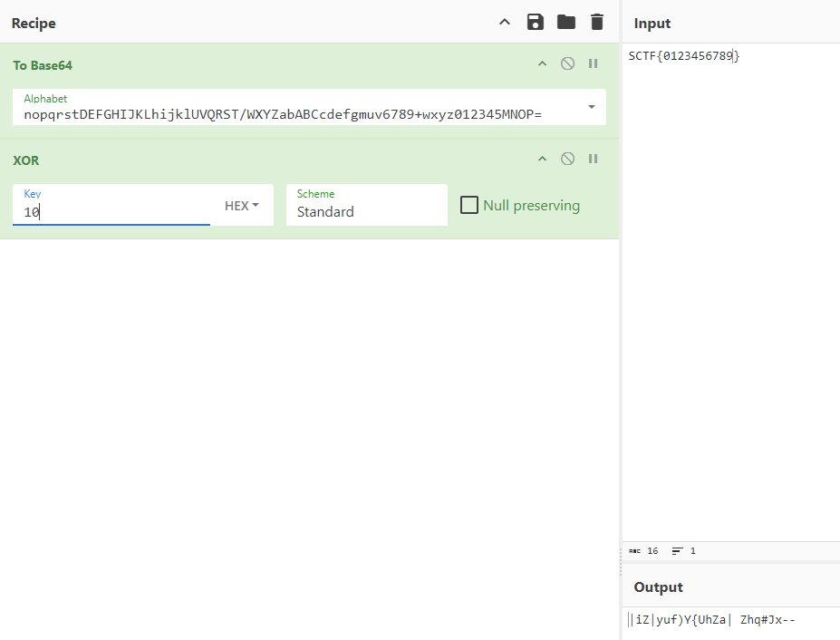
Task: Click the save recipe disk icon
Action: tap(536, 23)
